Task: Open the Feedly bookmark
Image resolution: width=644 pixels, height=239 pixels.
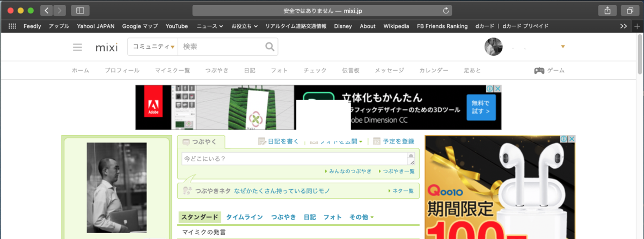Action: pos(32,26)
